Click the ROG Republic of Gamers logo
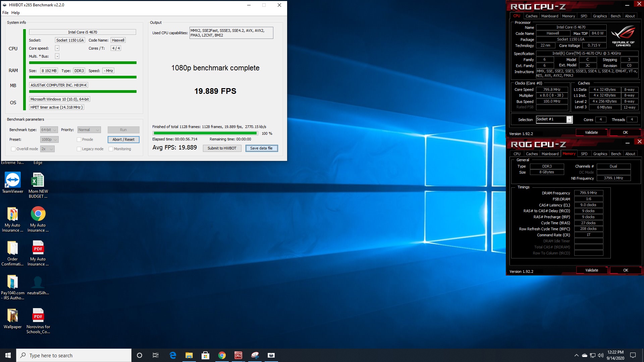 pos(623,36)
